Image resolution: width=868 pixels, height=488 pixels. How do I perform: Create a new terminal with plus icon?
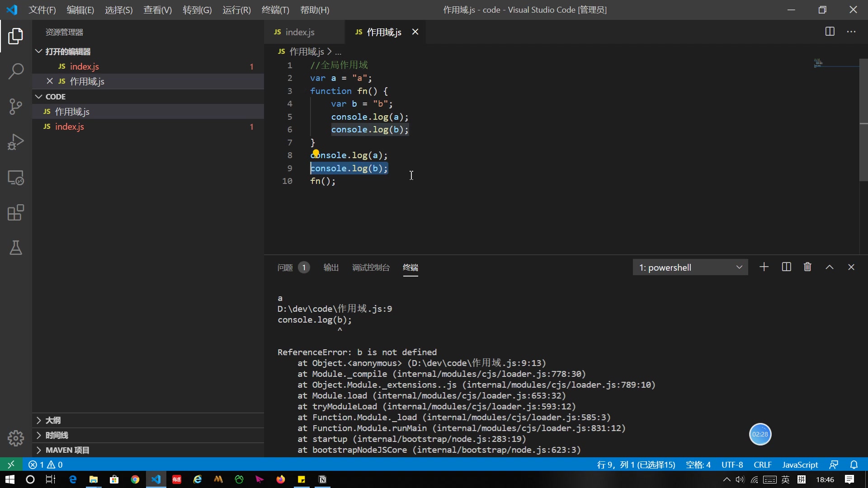point(764,267)
